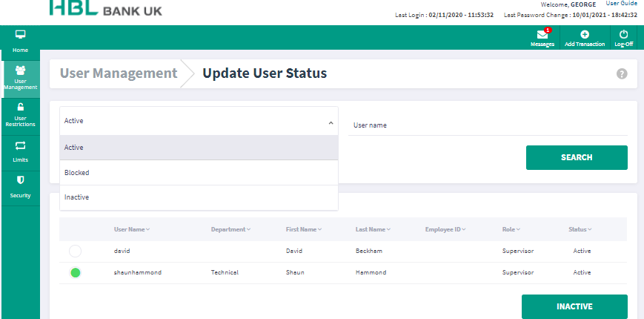Click the Add Transaction plus icon
Image resolution: width=644 pixels, height=319 pixels.
[x=585, y=35]
